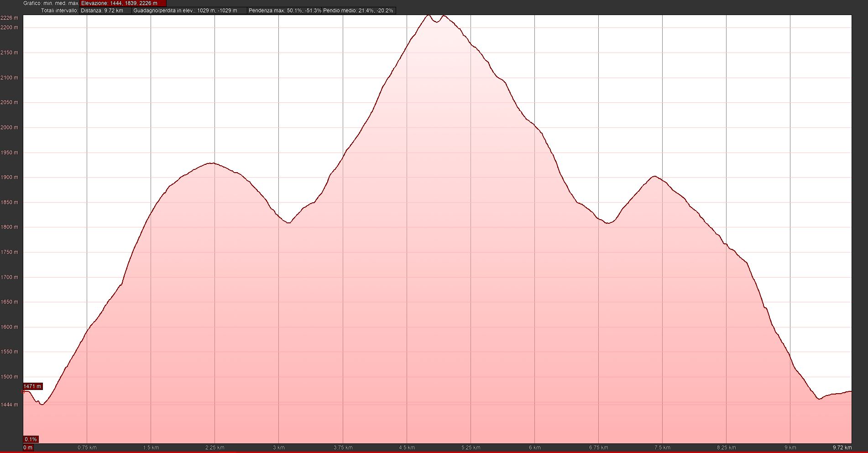Click the 2.25 km tick label
The height and width of the screenshot is (453, 868).
click(x=214, y=448)
